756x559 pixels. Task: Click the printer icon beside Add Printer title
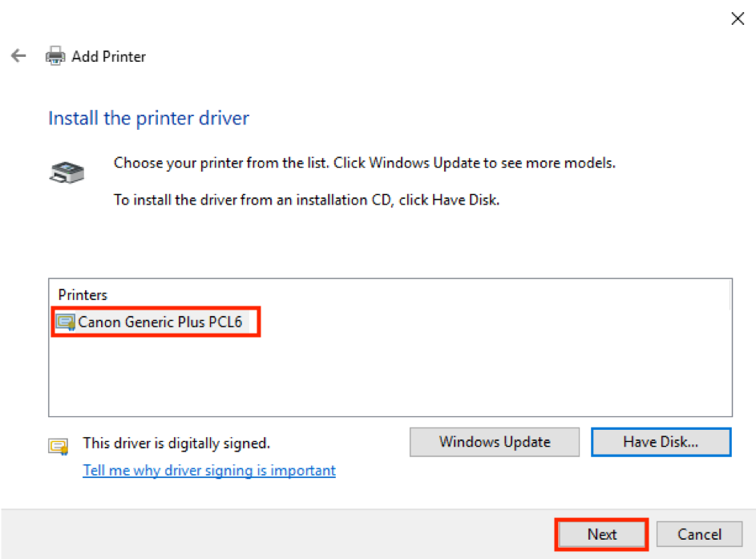pos(55,56)
